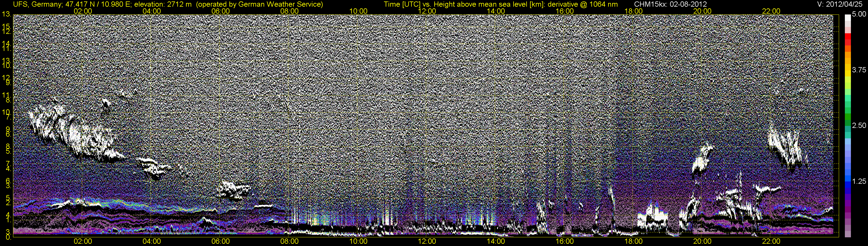
Task: Click the 16:00 label on top time axis
Action: pyautogui.click(x=565, y=11)
